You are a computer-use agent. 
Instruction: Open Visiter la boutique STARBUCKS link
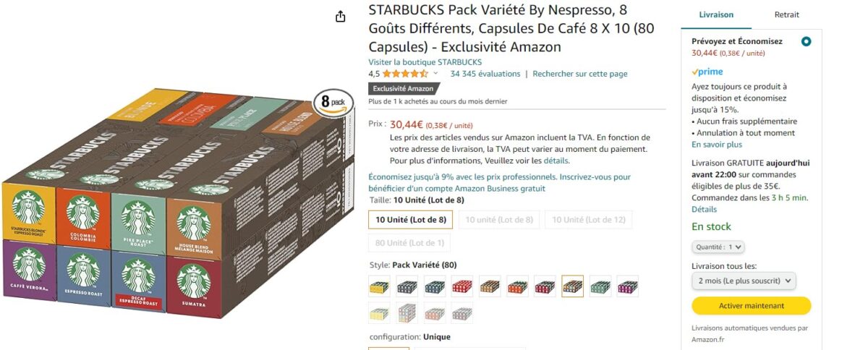(x=425, y=62)
